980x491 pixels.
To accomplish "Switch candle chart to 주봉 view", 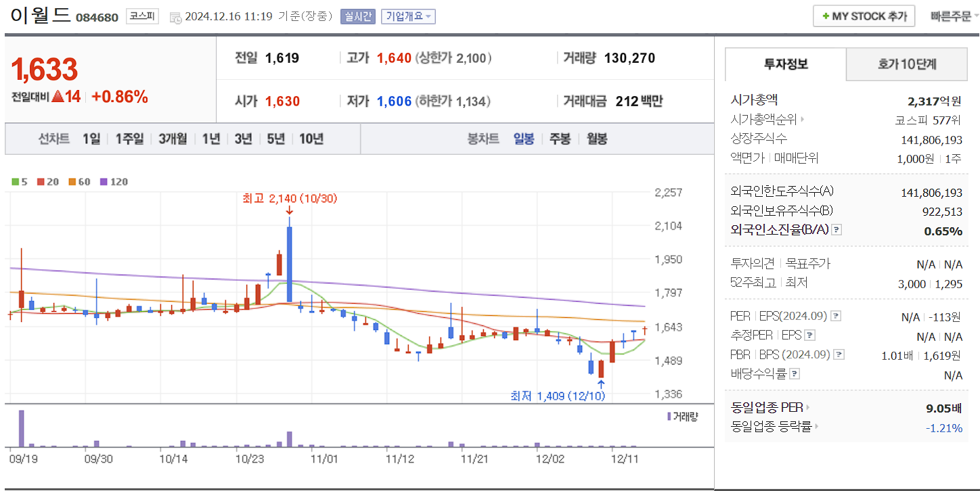I will click(x=560, y=137).
